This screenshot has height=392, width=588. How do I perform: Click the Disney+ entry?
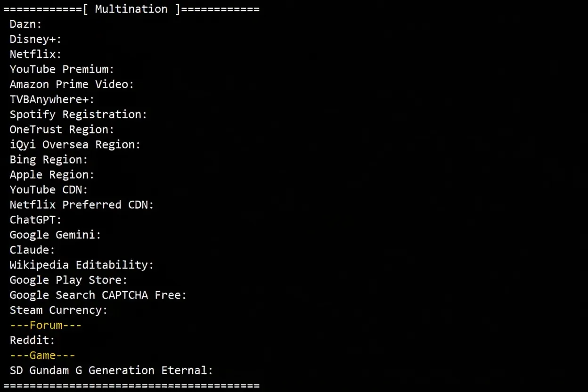36,39
